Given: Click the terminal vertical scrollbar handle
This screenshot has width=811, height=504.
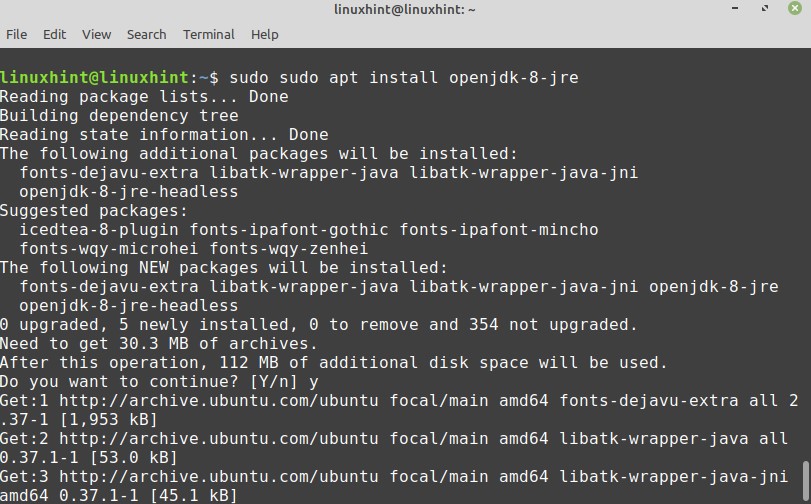Looking at the screenshot, I should [x=806, y=482].
